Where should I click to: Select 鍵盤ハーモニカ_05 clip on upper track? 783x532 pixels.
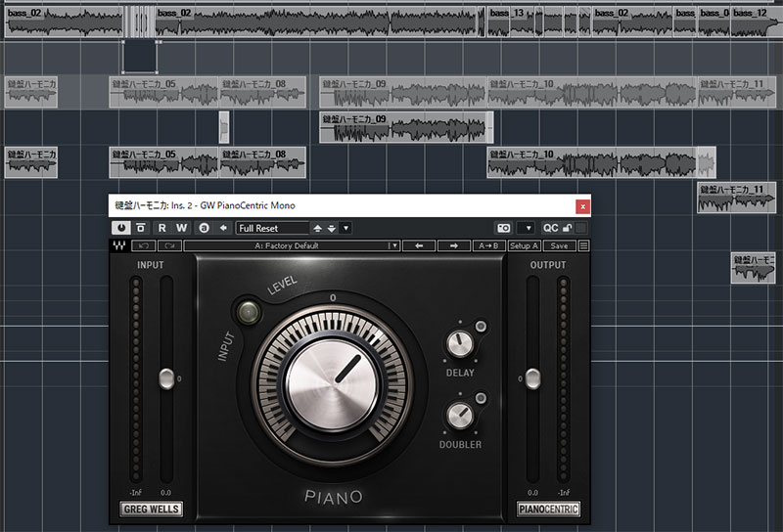tap(163, 92)
